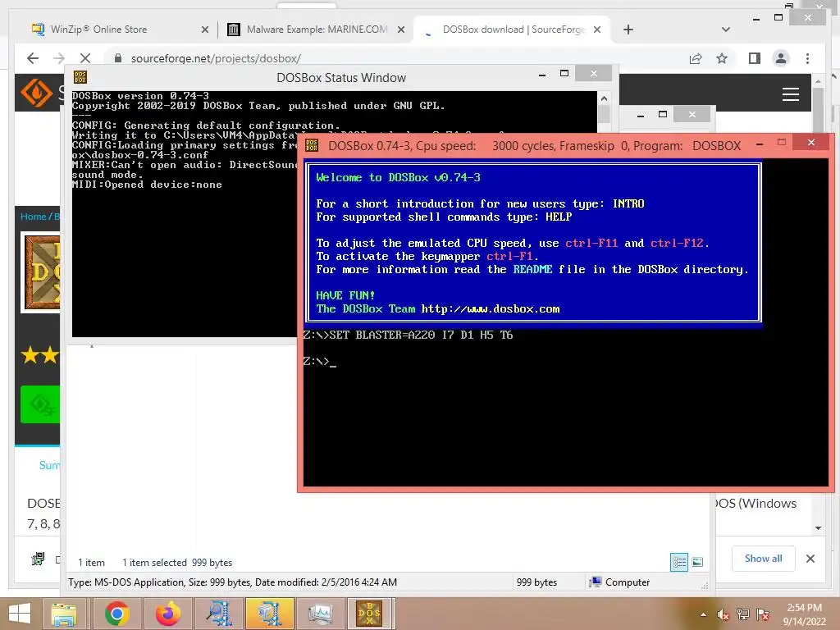
Task: Open the first WinZip taskbar icon
Action: pyautogui.click(x=218, y=614)
